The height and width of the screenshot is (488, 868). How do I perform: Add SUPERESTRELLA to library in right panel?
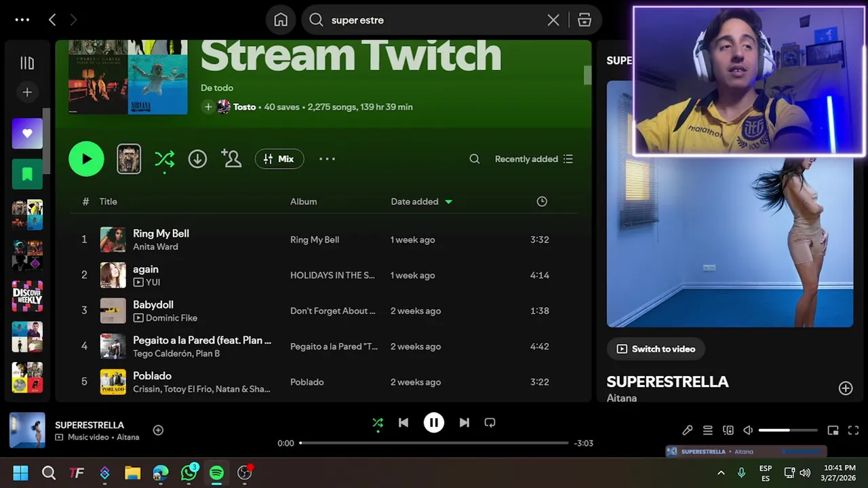click(x=846, y=388)
